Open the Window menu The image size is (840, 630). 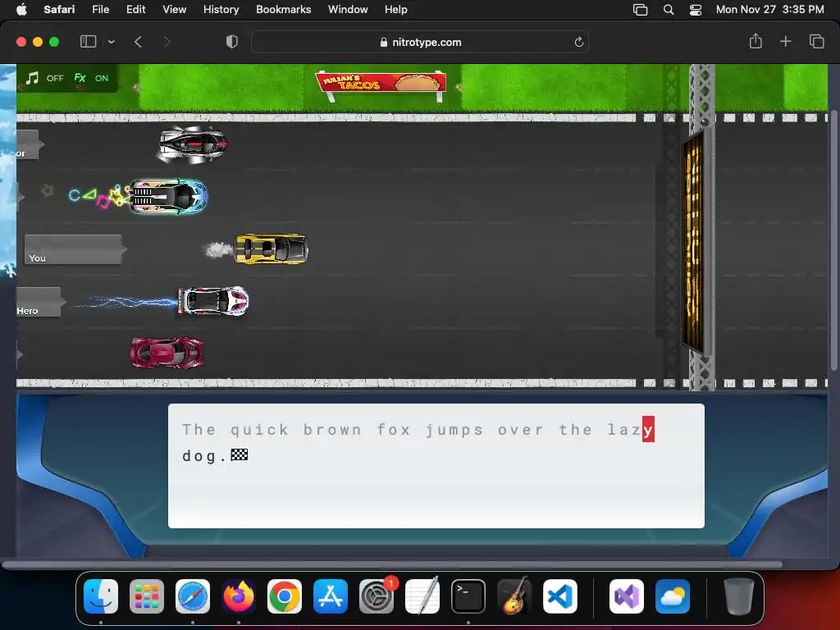348,9
